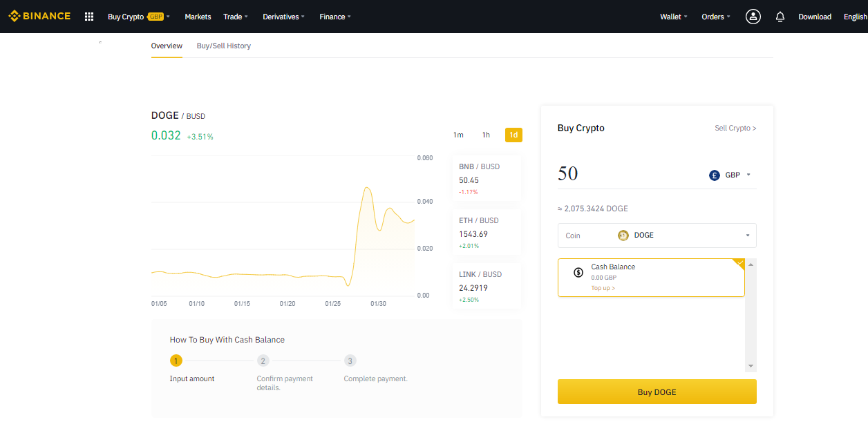Click the How To Buy With Cash Balance heading
This screenshot has width=868, height=433.
(227, 340)
